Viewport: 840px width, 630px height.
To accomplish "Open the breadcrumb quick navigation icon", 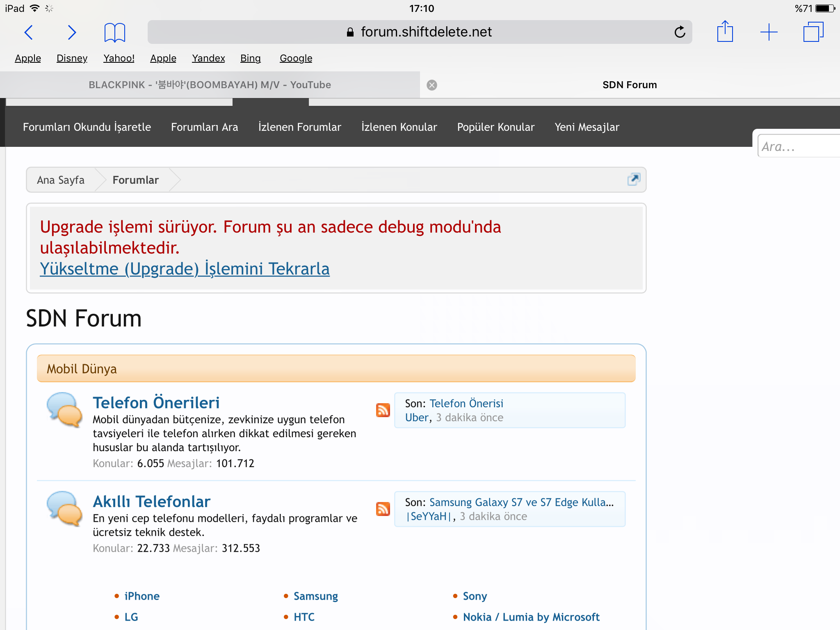I will click(634, 179).
